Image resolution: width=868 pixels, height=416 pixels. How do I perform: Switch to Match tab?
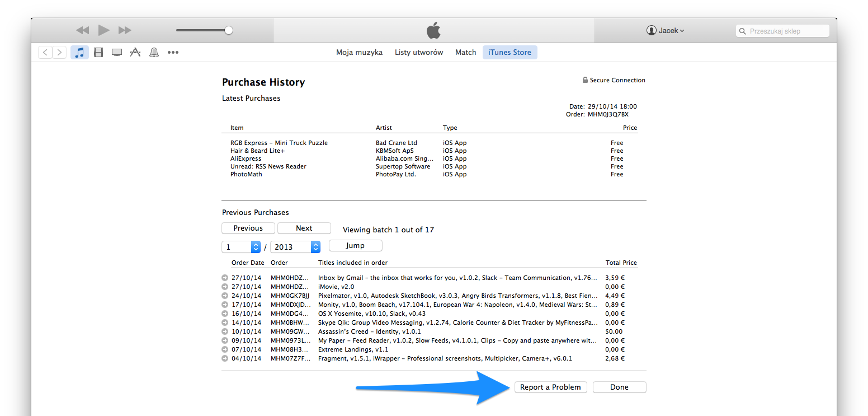(x=465, y=53)
